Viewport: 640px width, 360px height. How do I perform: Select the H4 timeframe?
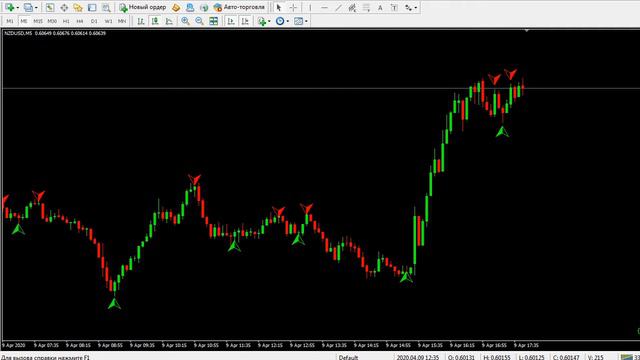point(80,21)
